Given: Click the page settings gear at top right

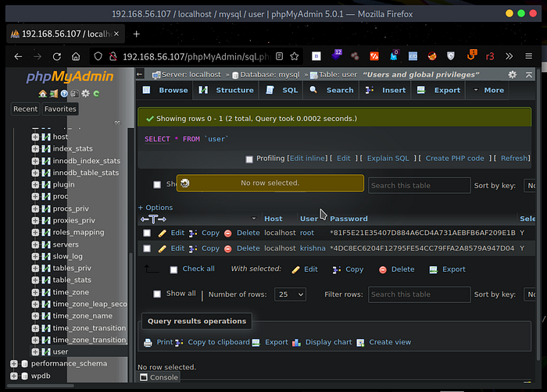Looking at the screenshot, I should click(x=512, y=74).
